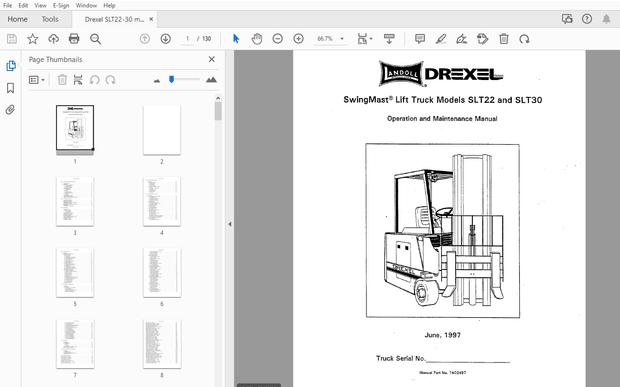Select page 3 thumbnail
Image resolution: width=620 pixels, height=387 pixels.
(75, 201)
